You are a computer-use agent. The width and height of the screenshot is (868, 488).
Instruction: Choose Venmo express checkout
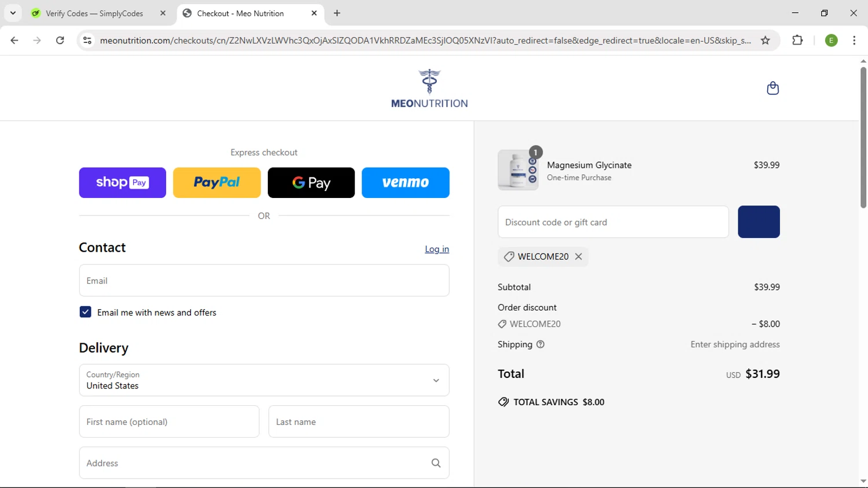[x=406, y=183]
